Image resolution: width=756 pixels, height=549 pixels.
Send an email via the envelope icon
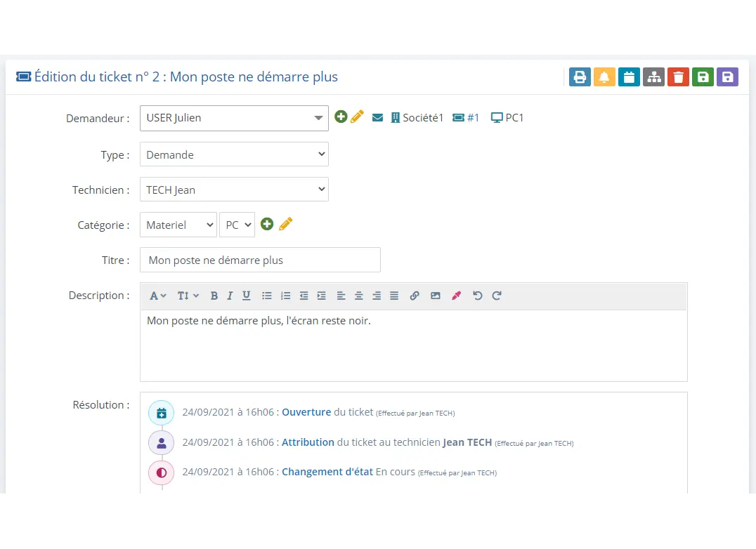(x=378, y=117)
